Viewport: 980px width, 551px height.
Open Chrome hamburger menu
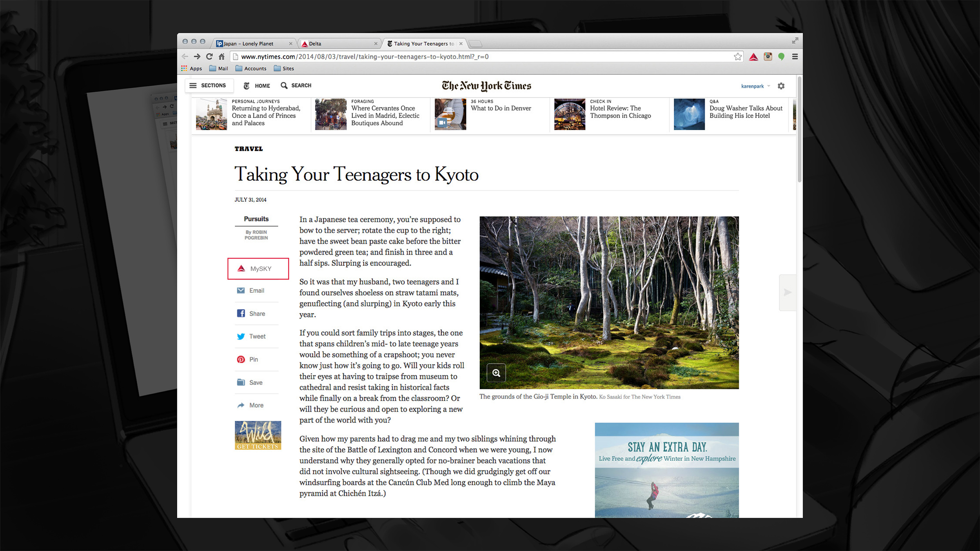(795, 57)
